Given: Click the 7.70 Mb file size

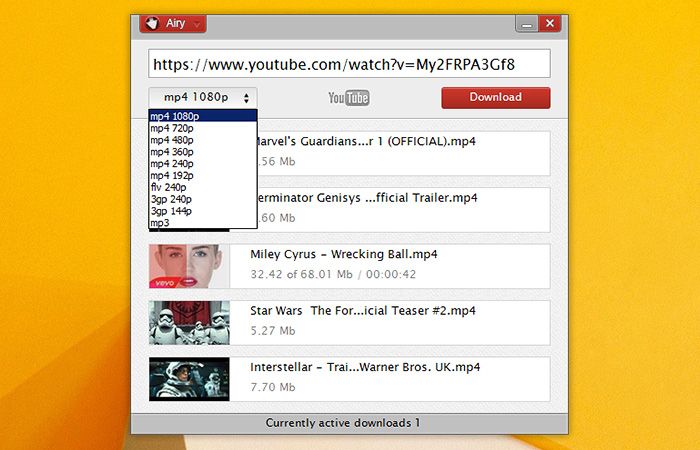Looking at the screenshot, I should tap(273, 387).
